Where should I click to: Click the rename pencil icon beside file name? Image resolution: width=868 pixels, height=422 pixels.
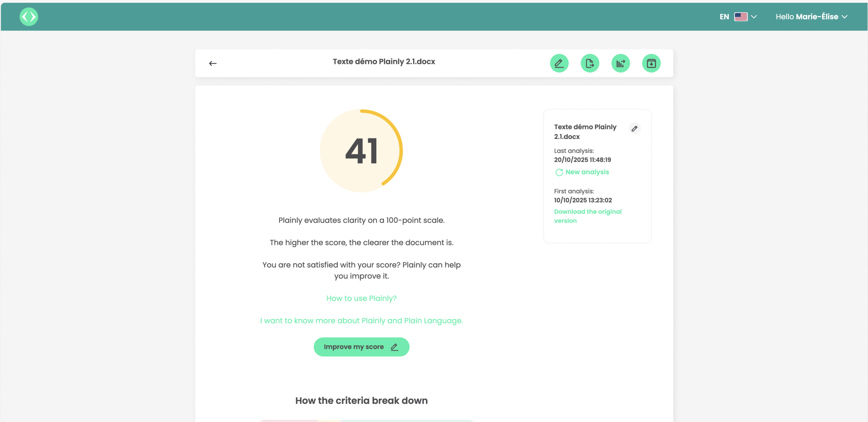pyautogui.click(x=634, y=129)
